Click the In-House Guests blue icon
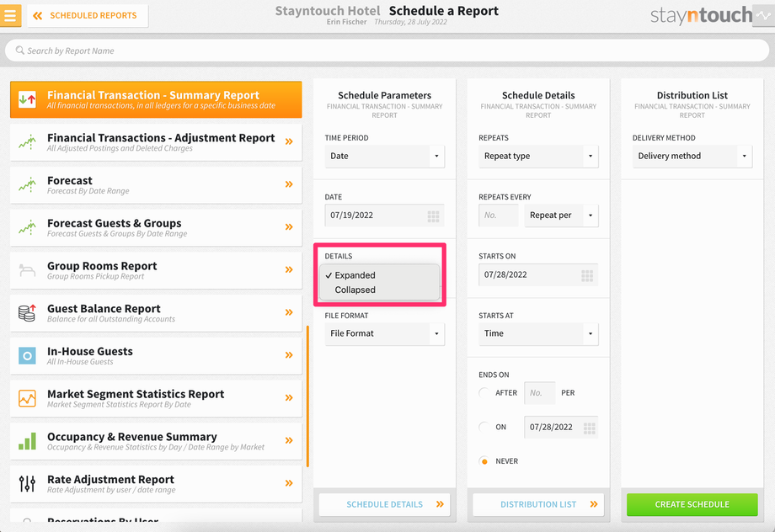This screenshot has width=775, height=532. pyautogui.click(x=27, y=356)
